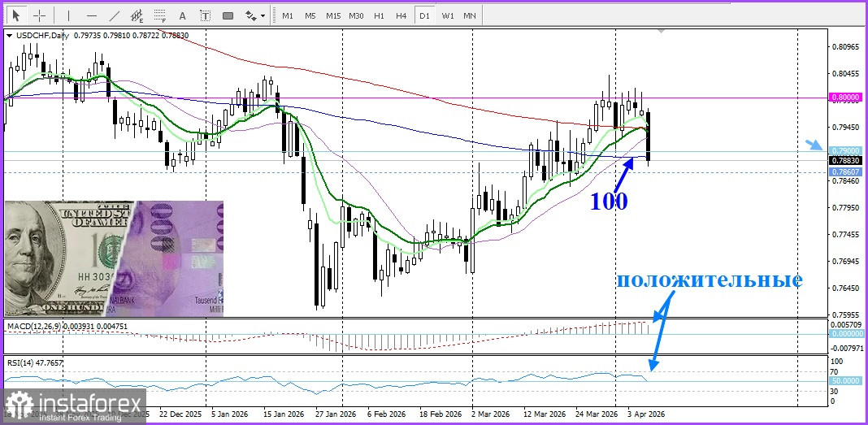Click the MACD 0.000000 level label
The height and width of the screenshot is (425, 868).
point(846,334)
